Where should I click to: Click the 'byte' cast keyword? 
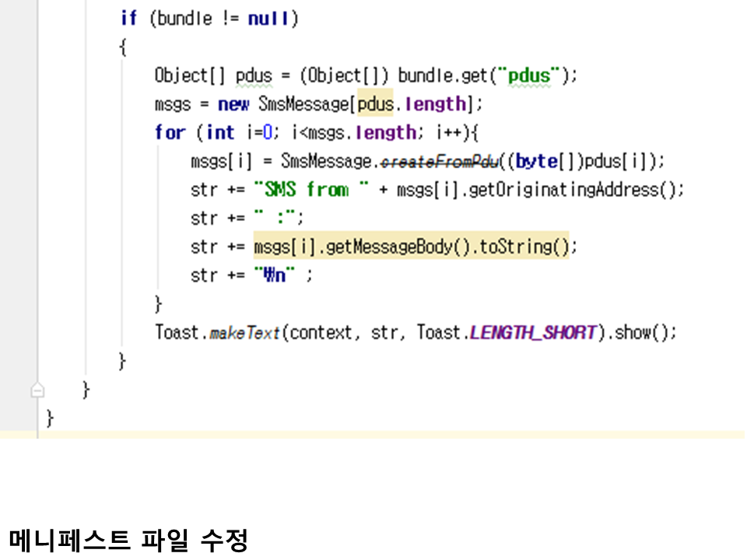(x=536, y=162)
